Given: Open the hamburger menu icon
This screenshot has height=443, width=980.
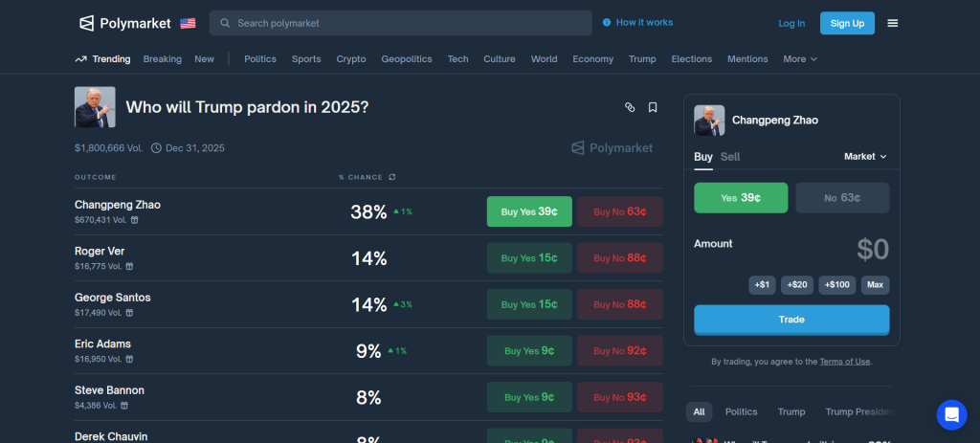Looking at the screenshot, I should tap(893, 23).
